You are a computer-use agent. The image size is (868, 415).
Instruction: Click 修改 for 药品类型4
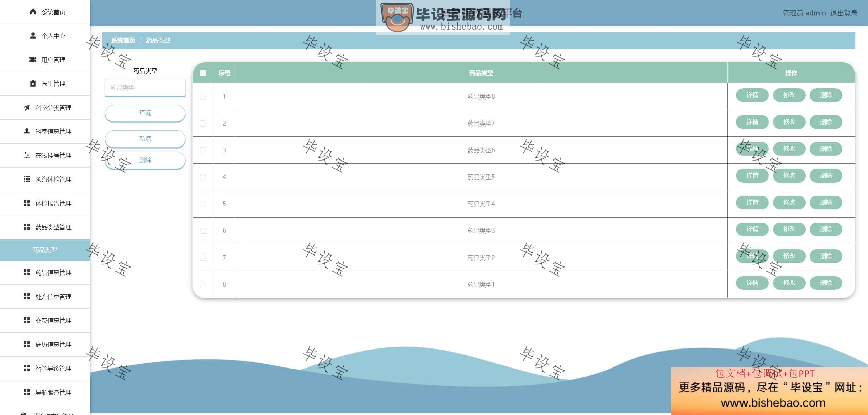(789, 202)
